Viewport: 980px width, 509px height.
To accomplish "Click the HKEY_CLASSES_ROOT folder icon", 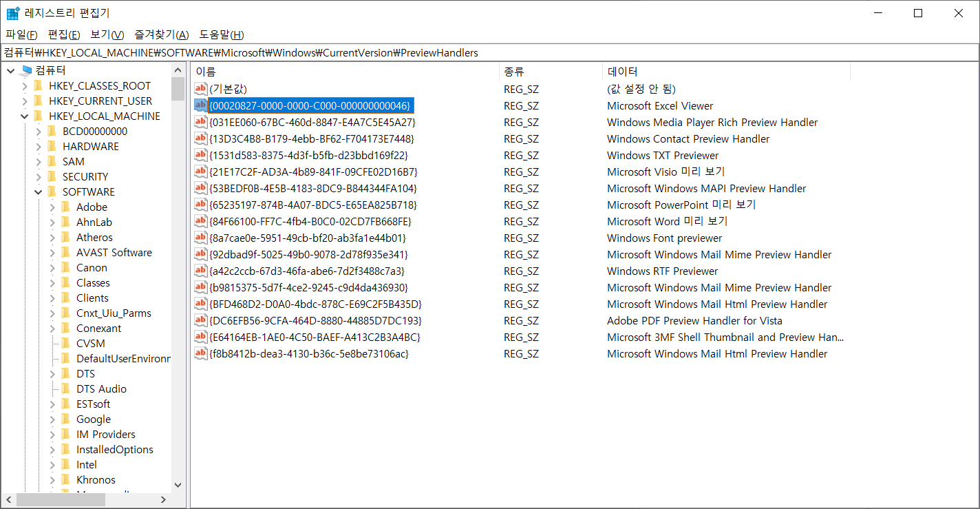I will point(39,85).
